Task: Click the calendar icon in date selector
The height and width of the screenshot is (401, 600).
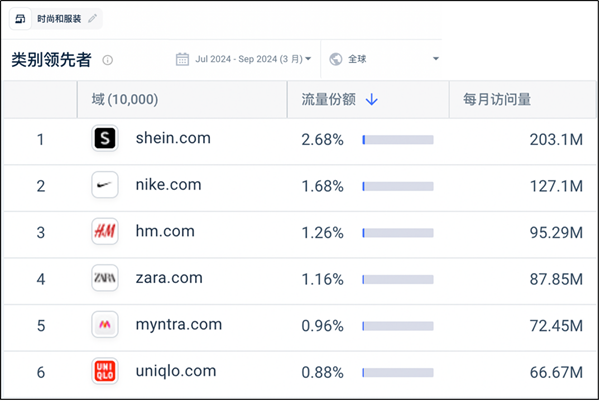Action: (x=182, y=59)
